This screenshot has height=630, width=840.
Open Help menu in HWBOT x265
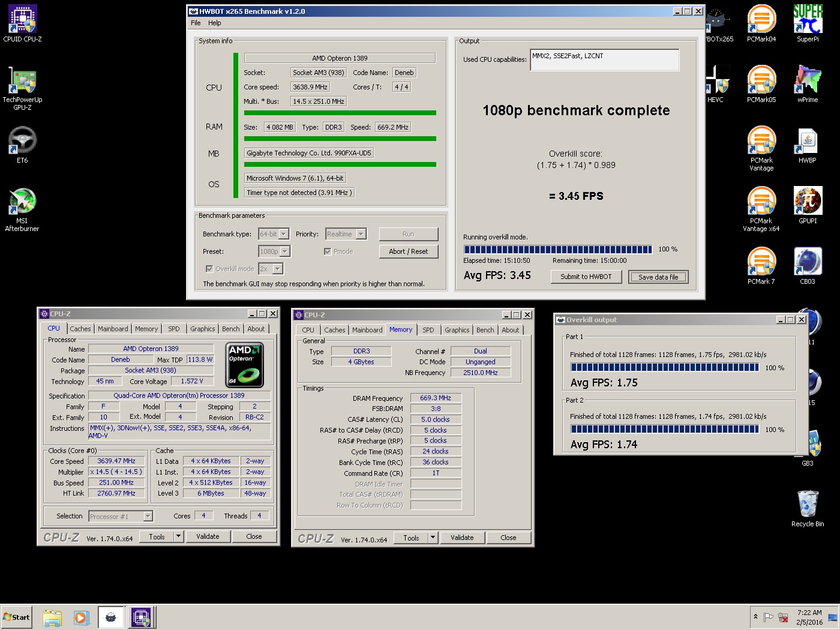click(215, 23)
